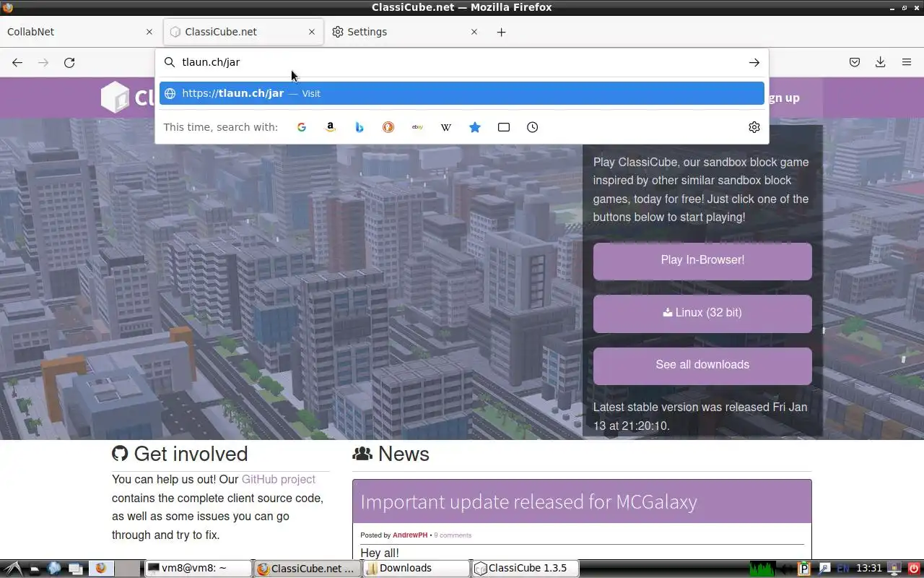Viewport: 924px width, 578px height.
Task: Click the ClassiCube cube logo
Action: (114, 98)
